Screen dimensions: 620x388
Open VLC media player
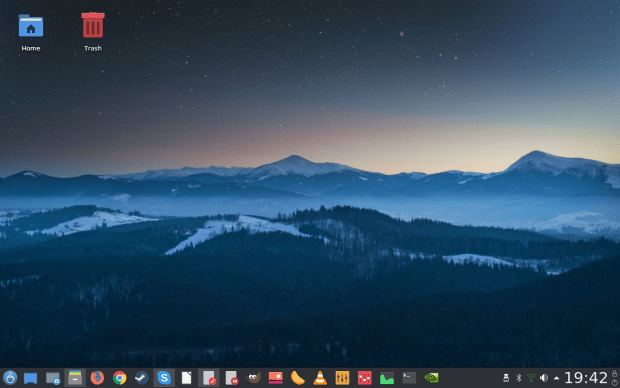(320, 378)
